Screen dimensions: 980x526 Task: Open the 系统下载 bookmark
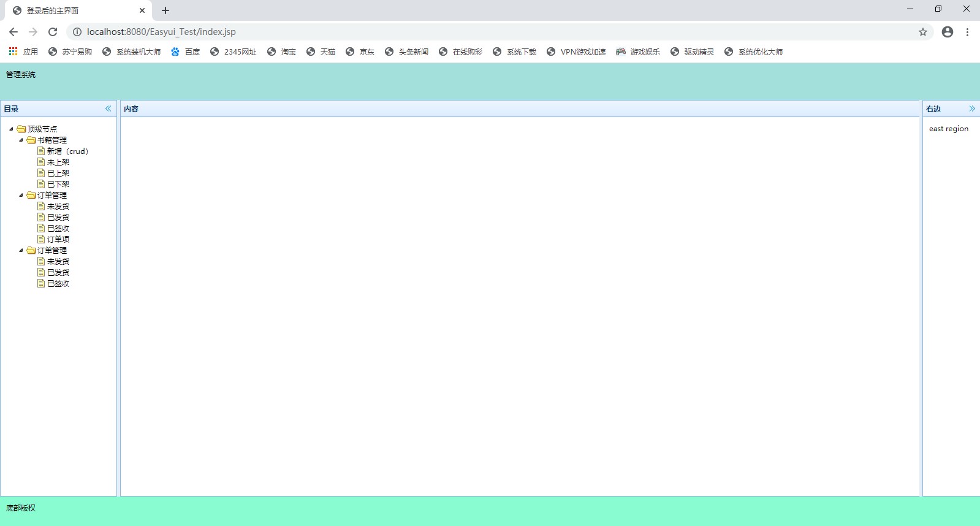point(514,51)
